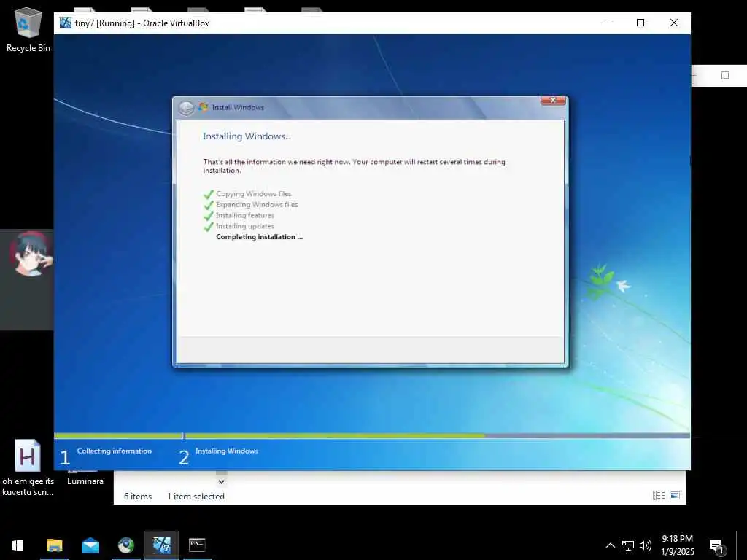Maximize the background window behind VirtualBox
This screenshot has width=747, height=560.
725,75
